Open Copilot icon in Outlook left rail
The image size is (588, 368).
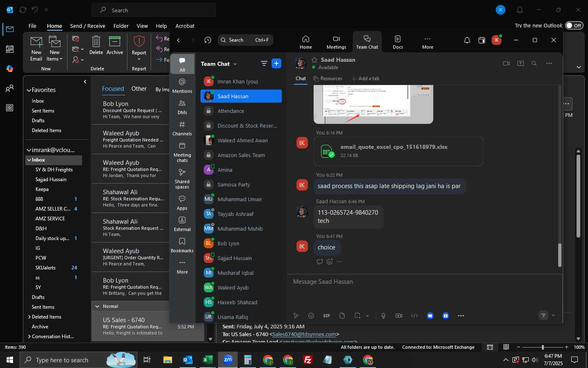pos(10,69)
